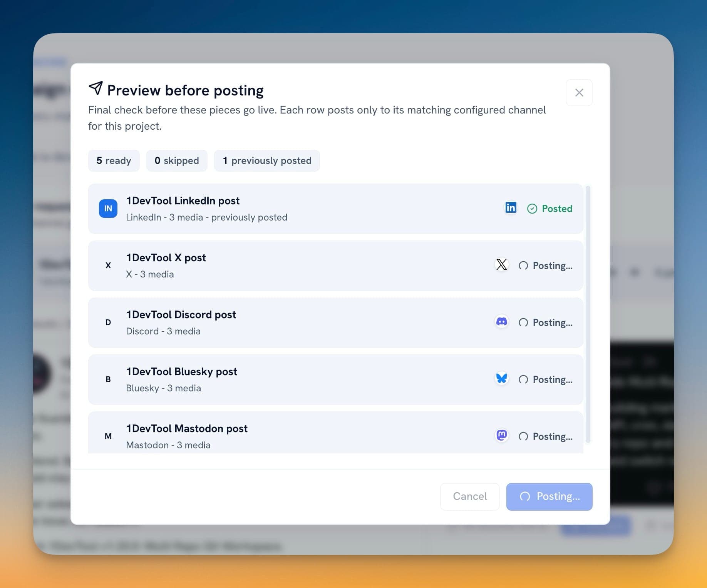
Task: Click the 1 previously posted chip
Action: 267,160
